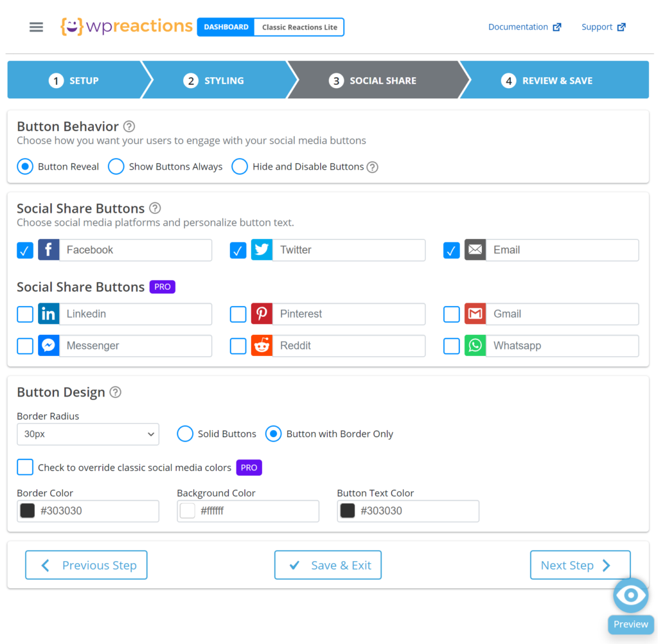Screen dimensions: 658x644
Task: Click the Dashboard tab button
Action: (x=226, y=27)
